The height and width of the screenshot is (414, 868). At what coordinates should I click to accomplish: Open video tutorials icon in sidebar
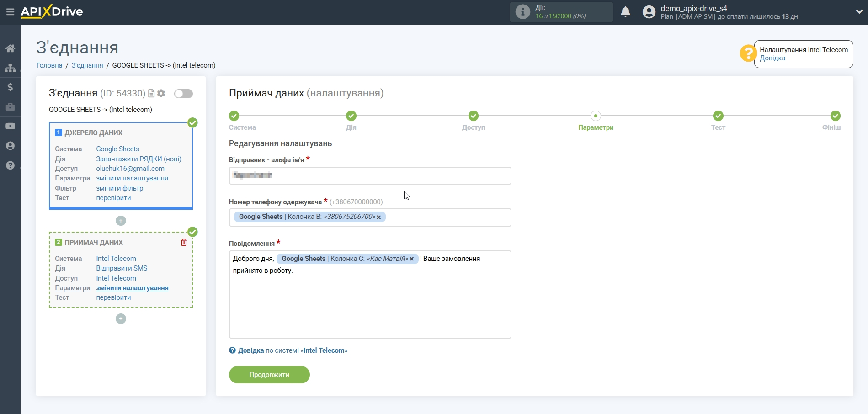pyautogui.click(x=10, y=126)
